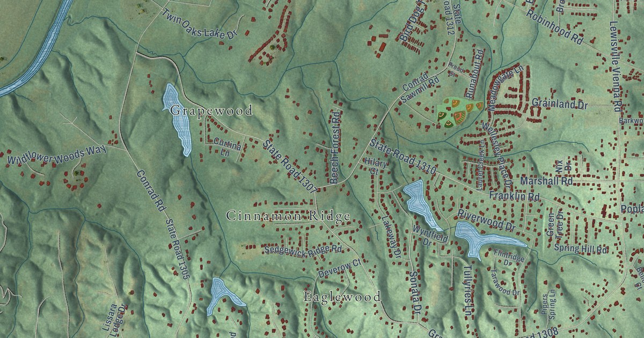The height and width of the screenshot is (338, 644).
Task: Select the Runabout Rd label
Action: [475, 74]
